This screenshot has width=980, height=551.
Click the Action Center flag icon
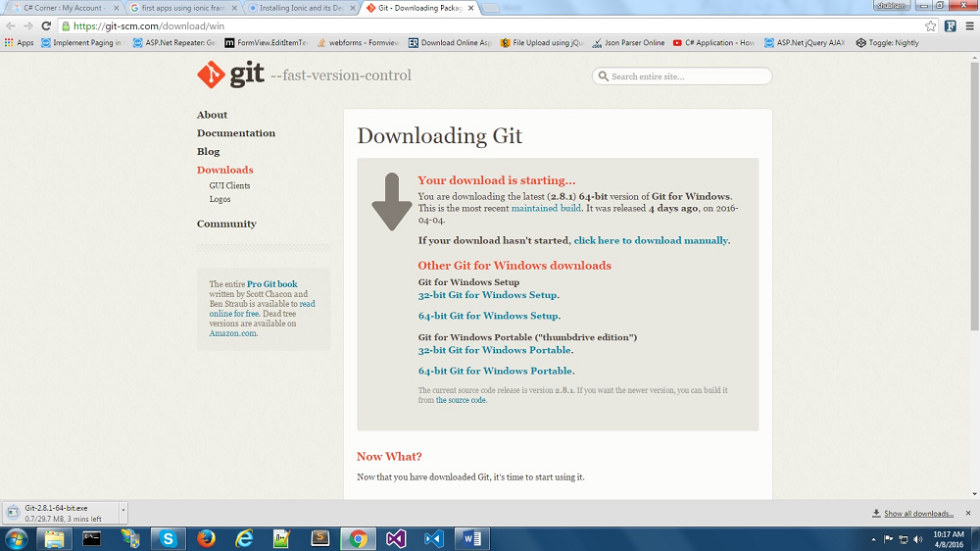(888, 539)
